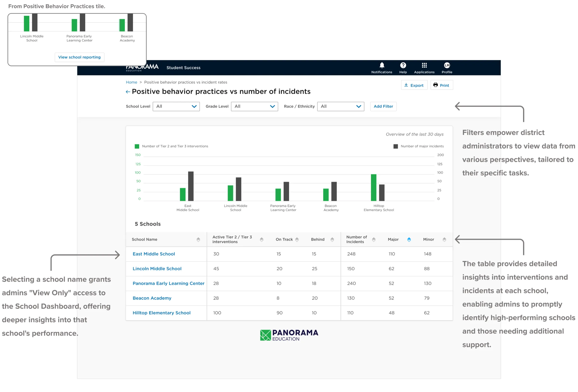Click dark Number of major incidents legend swatch
This screenshot has height=392, width=578.
[395, 146]
